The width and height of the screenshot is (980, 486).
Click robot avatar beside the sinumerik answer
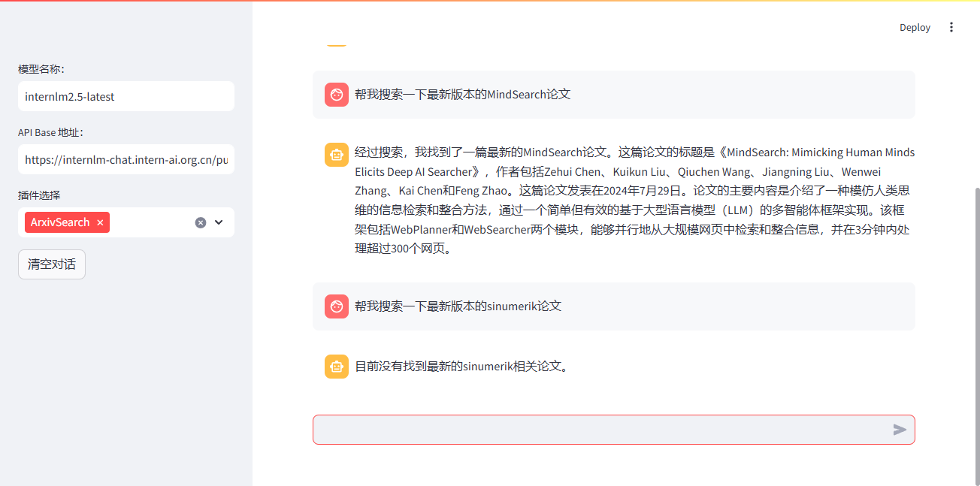[x=337, y=367]
